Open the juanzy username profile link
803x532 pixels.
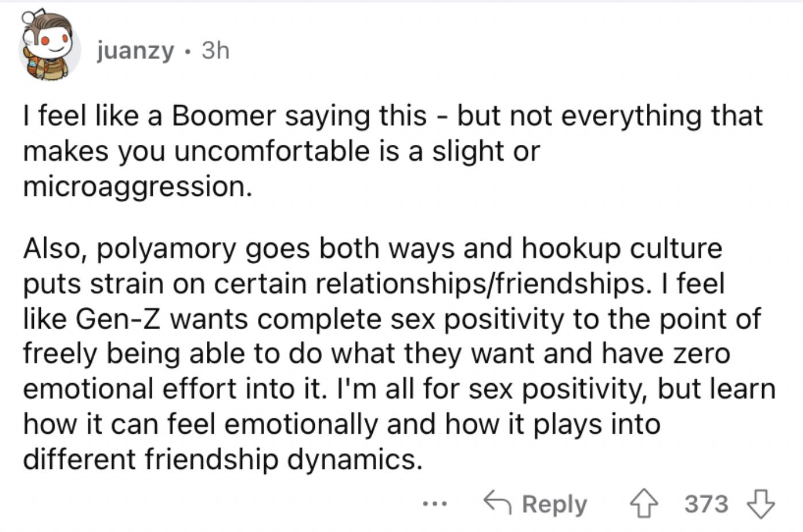(135, 51)
